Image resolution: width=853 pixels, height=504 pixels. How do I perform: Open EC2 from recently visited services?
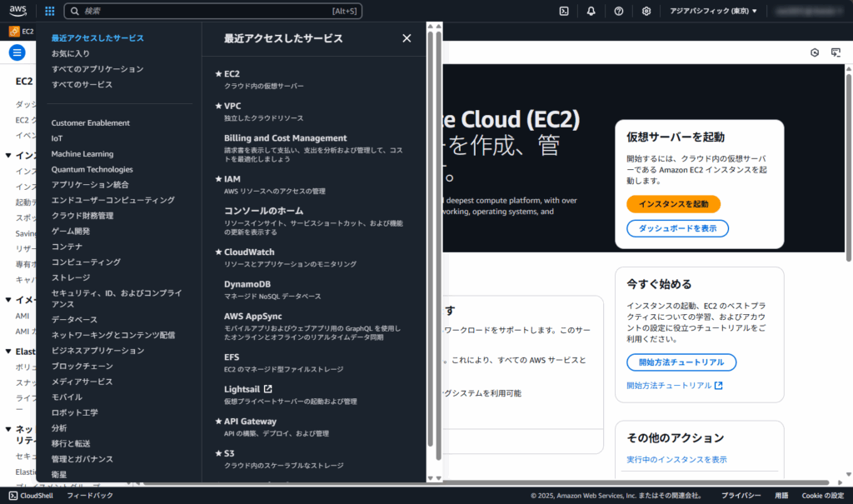(232, 74)
